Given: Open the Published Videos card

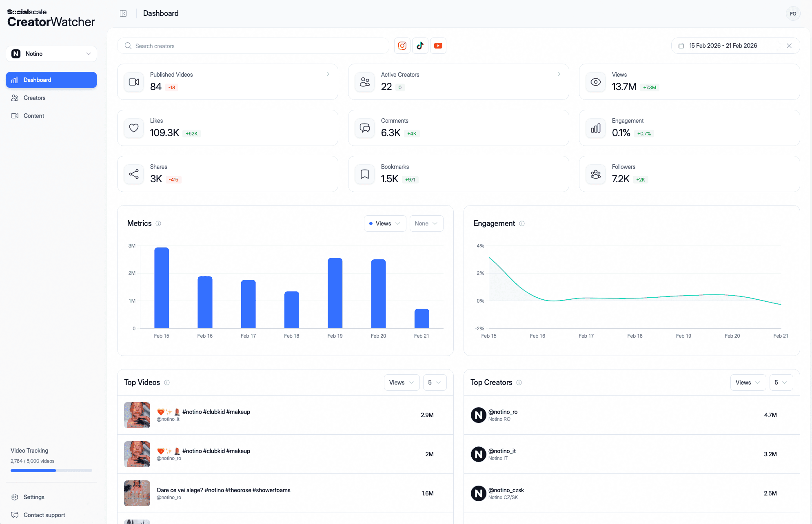Looking at the screenshot, I should coord(227,82).
